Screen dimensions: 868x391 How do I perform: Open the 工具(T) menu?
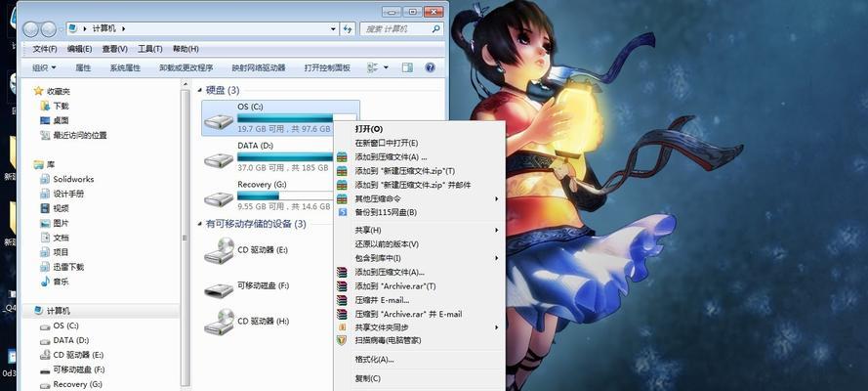pyautogui.click(x=150, y=49)
